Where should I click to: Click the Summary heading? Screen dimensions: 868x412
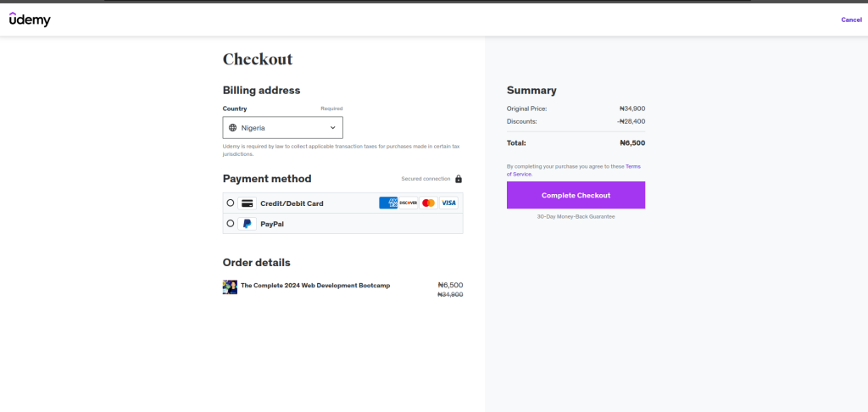tap(531, 90)
